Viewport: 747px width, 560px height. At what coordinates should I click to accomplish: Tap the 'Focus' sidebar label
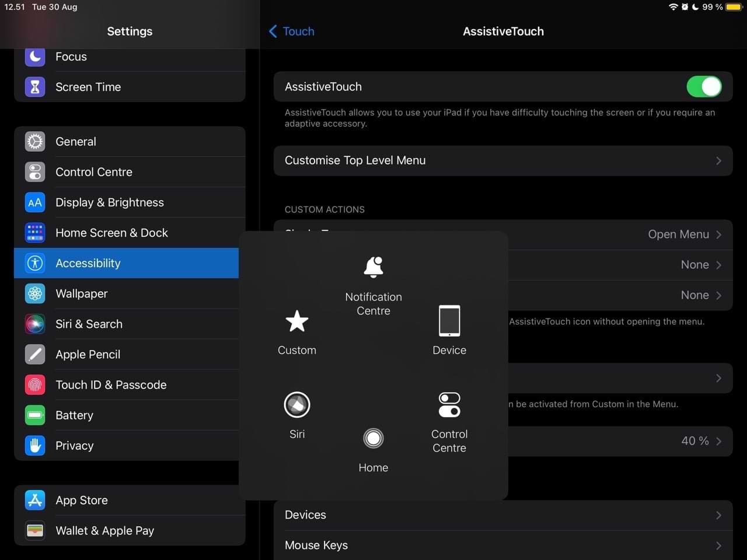click(71, 57)
